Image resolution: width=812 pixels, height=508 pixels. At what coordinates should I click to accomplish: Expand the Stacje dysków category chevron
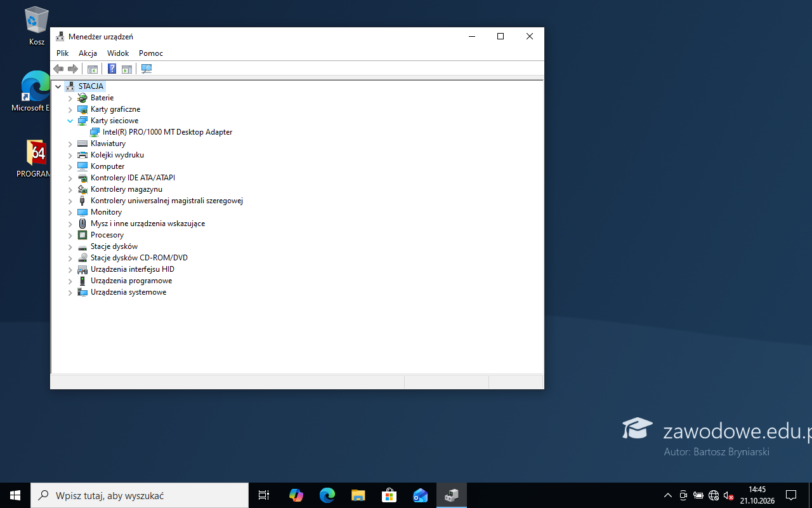tap(70, 246)
